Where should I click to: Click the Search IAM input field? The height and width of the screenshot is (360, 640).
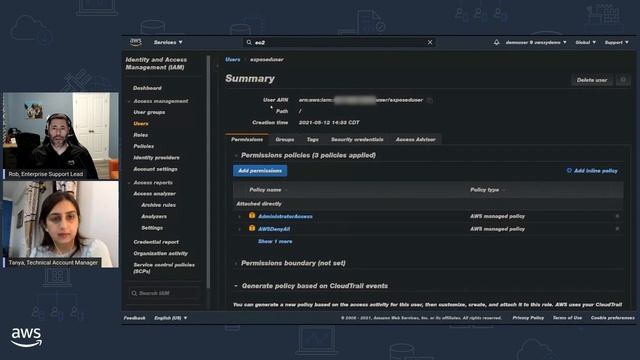click(165, 293)
